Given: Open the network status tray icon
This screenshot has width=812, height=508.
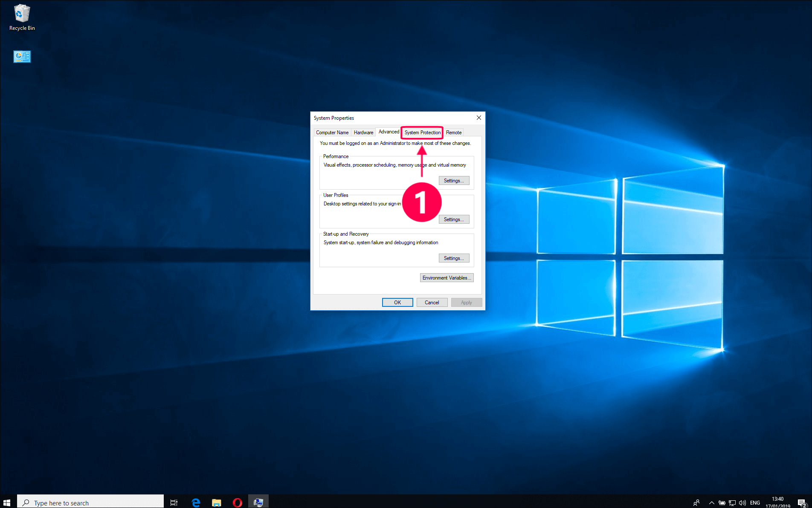Looking at the screenshot, I should 732,502.
